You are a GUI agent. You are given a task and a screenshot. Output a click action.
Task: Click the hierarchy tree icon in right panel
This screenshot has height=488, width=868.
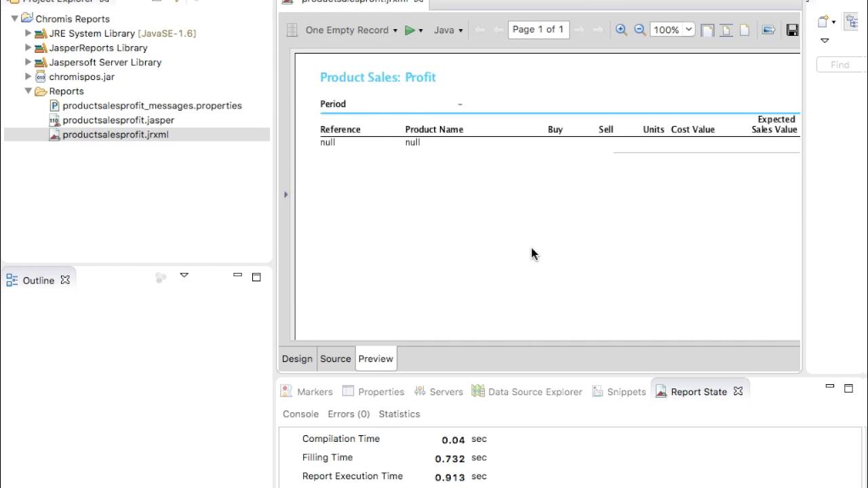(x=852, y=21)
